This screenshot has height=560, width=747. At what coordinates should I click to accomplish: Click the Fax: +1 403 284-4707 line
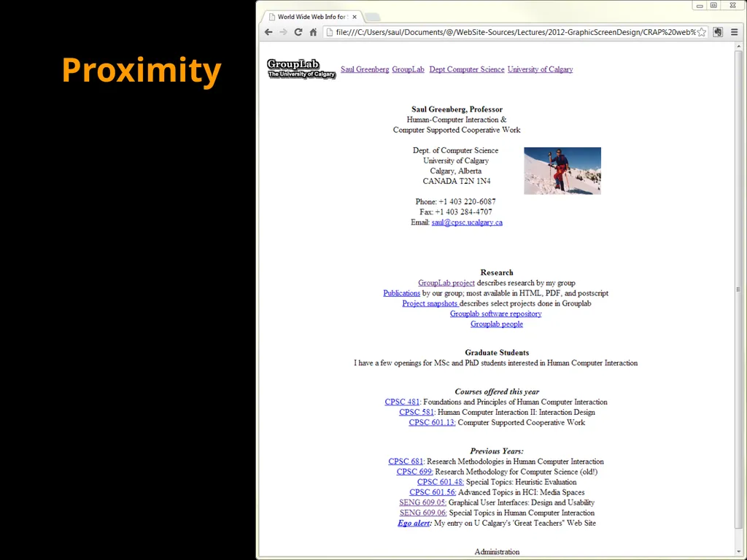(x=456, y=212)
